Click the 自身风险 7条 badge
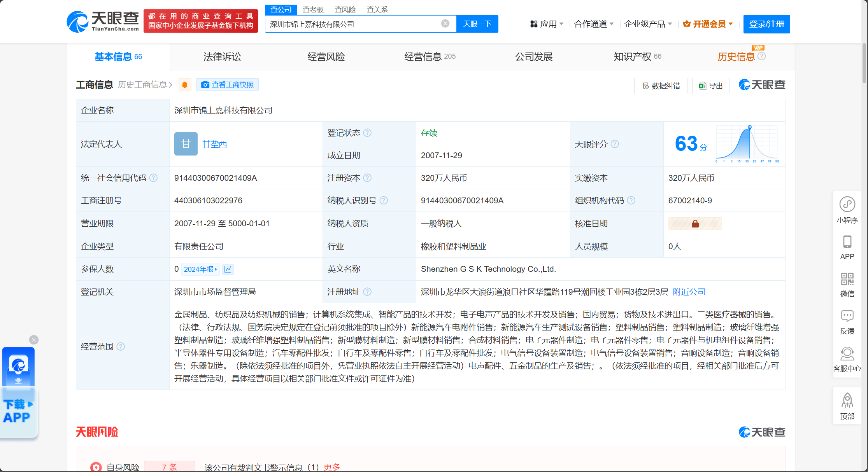The width and height of the screenshot is (868, 472). click(x=169, y=467)
